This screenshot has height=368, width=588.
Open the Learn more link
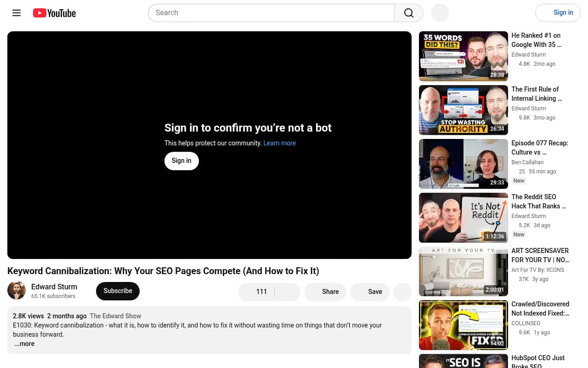279,143
